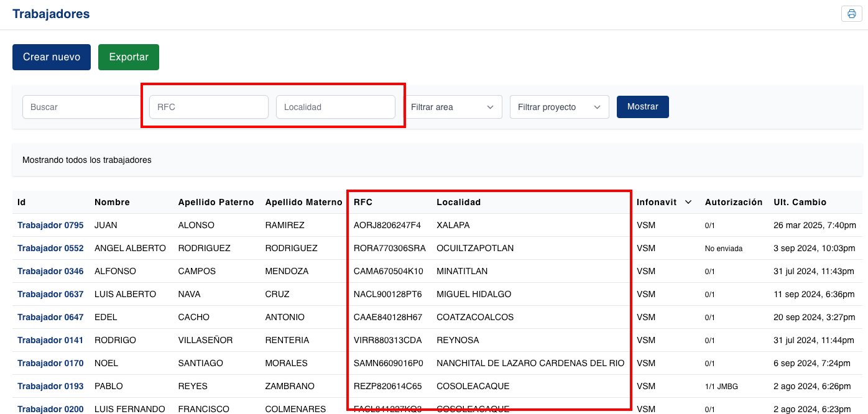Screen dimensions: 868x414
Task: Click the Ult. Cambio column header
Action: 800,202
